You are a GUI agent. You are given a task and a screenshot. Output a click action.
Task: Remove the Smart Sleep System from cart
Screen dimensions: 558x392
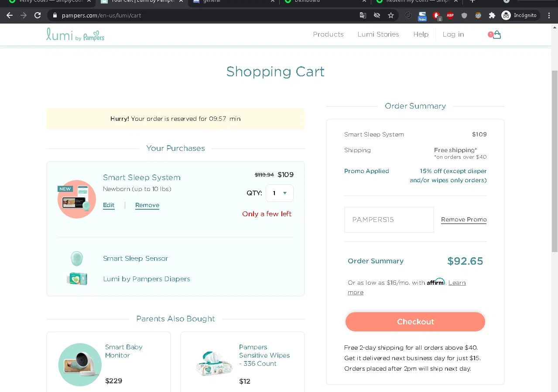(147, 205)
